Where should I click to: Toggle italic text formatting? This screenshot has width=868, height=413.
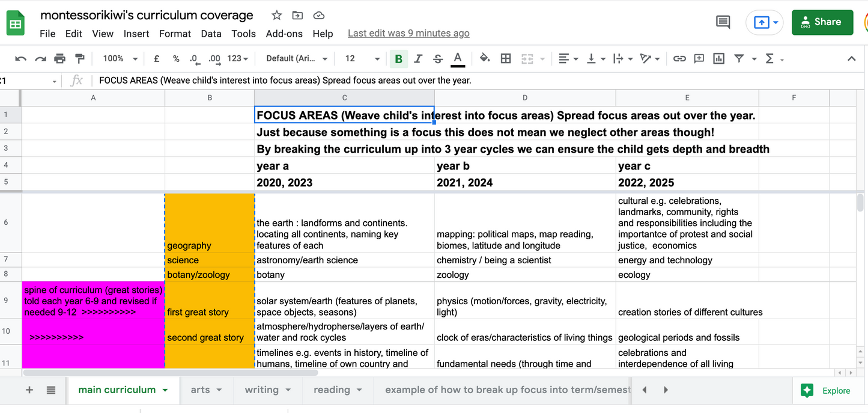pos(418,58)
